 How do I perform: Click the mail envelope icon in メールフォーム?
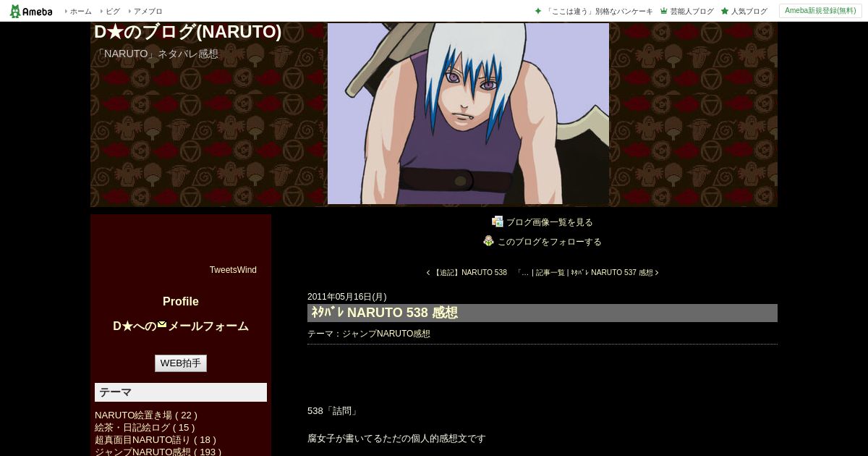(162, 325)
